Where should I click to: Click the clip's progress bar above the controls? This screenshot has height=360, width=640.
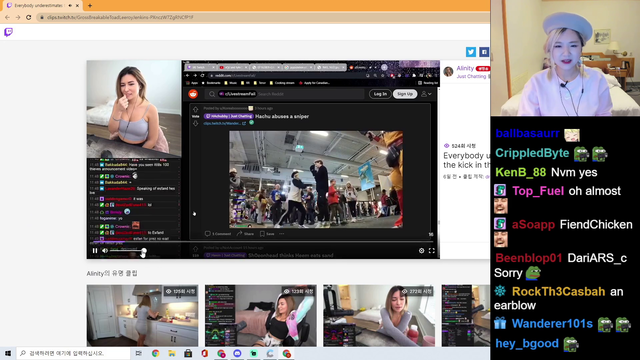click(263, 242)
